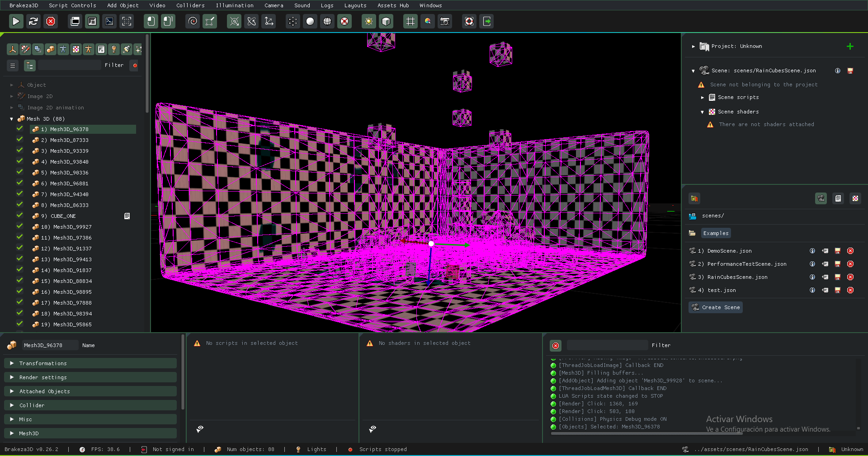This screenshot has width=868, height=456.
Task: Toggle the Mesh3D_99927 enabled checkbox
Action: click(20, 226)
